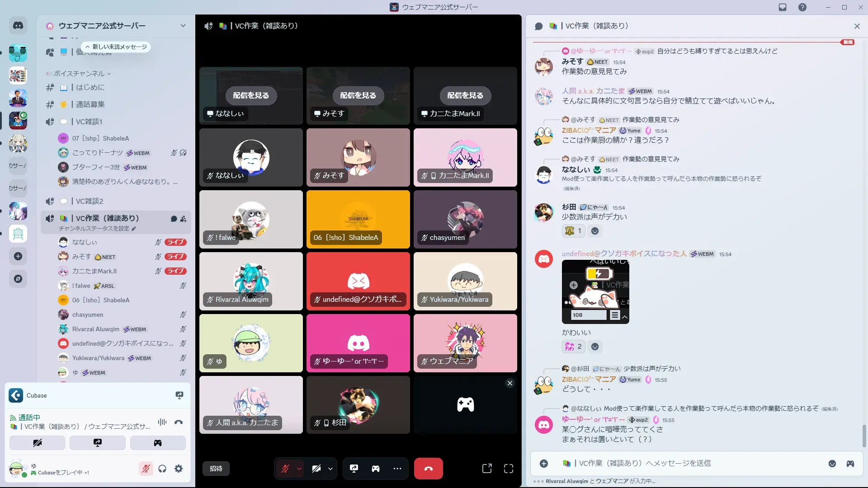This screenshot has width=868, height=488.
Task: Select the はじめに text channel
Action: [90, 87]
